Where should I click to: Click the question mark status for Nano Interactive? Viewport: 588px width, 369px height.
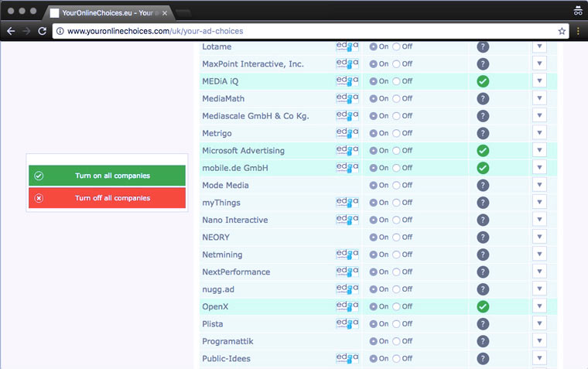pyautogui.click(x=483, y=220)
